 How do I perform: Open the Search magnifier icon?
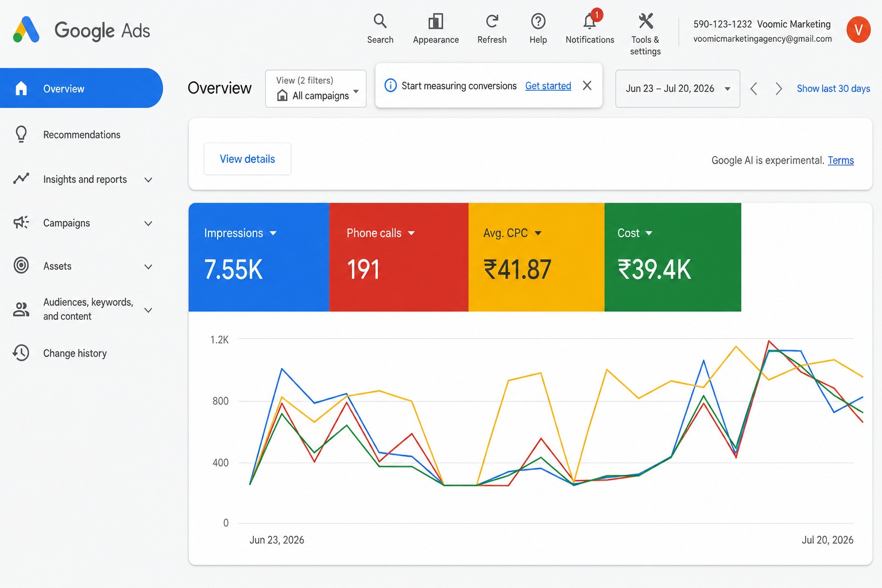380,21
